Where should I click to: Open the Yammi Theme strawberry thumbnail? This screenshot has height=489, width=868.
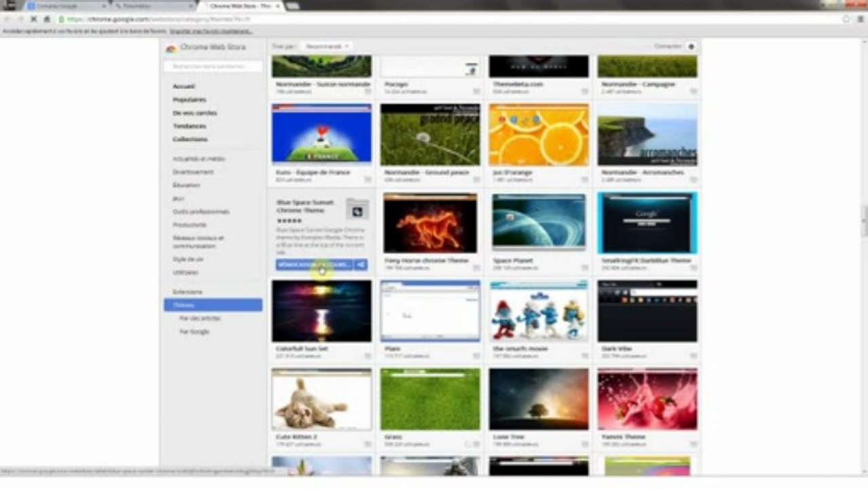pos(647,399)
